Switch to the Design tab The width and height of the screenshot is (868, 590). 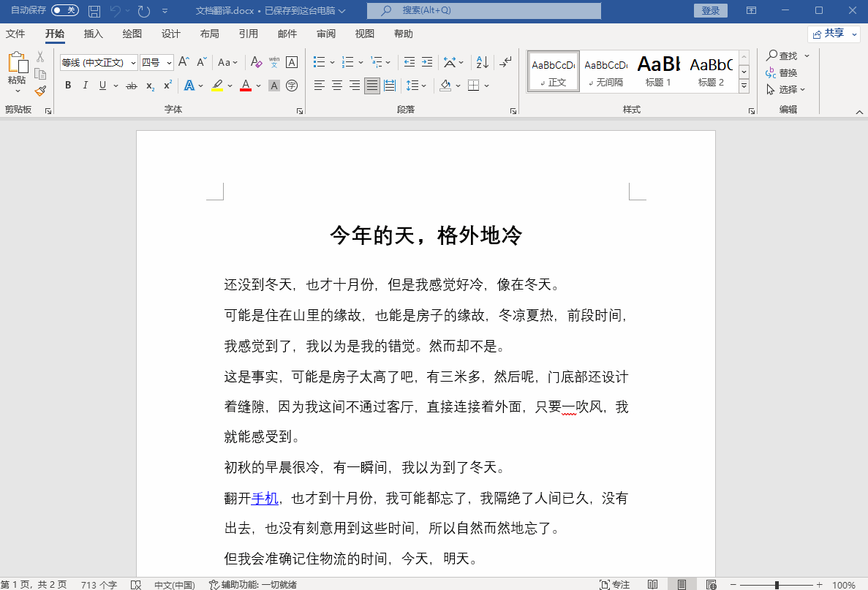pyautogui.click(x=170, y=34)
